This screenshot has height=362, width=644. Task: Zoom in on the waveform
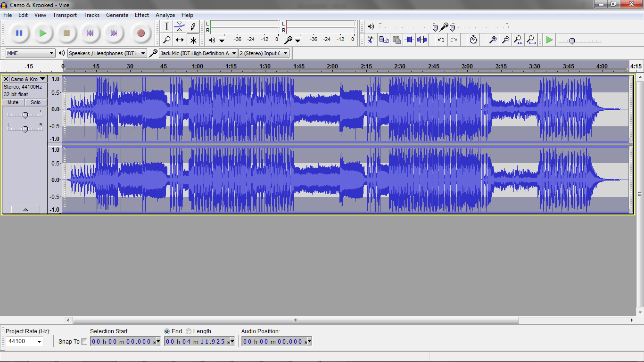493,40
